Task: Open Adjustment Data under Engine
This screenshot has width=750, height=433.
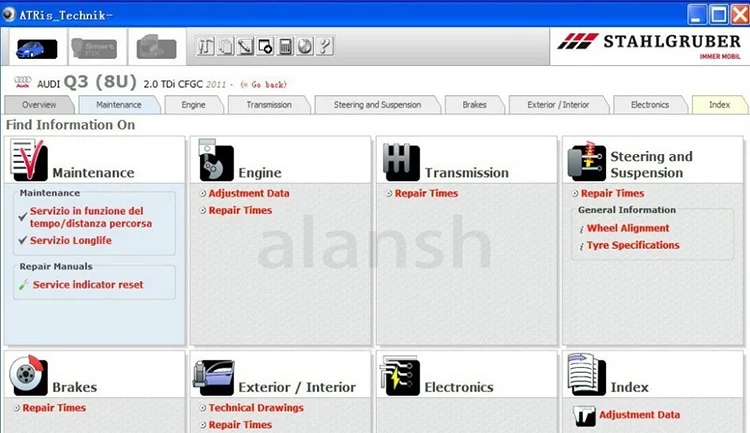Action: tap(249, 193)
